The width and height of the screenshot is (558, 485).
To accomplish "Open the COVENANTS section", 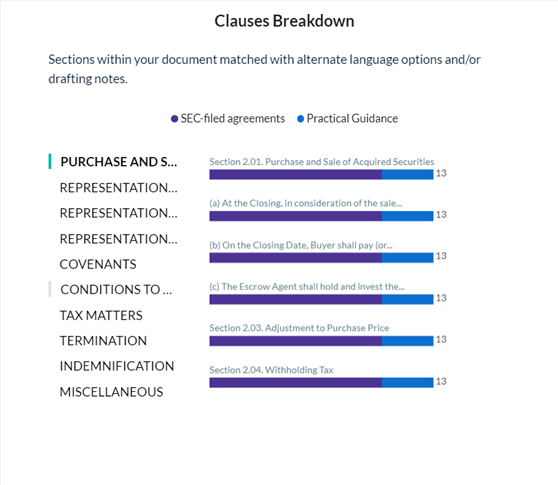I will tap(98, 264).
